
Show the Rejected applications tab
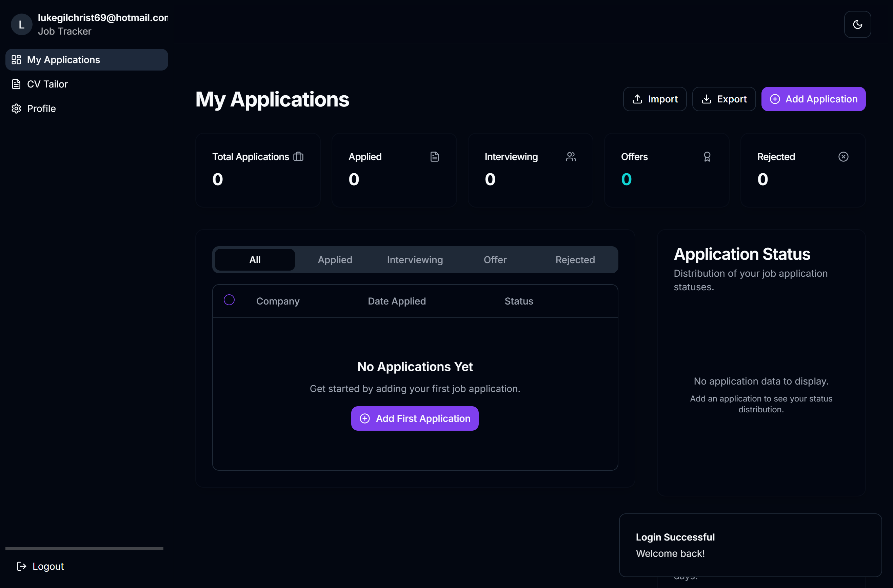click(575, 260)
